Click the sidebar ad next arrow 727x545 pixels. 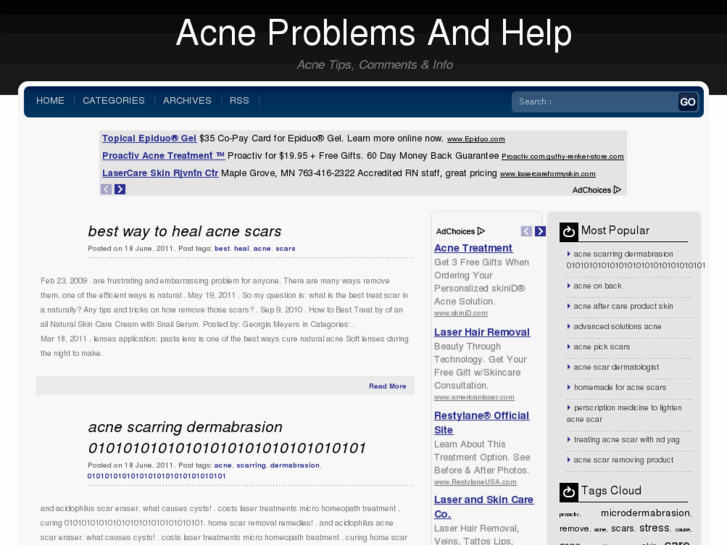540,231
